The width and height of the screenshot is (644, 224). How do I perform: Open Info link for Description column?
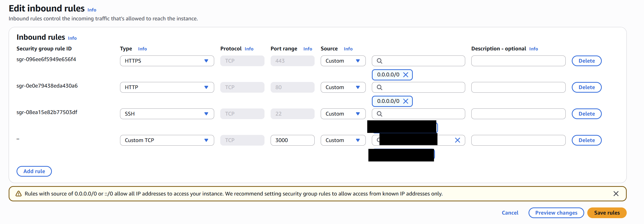(534, 49)
